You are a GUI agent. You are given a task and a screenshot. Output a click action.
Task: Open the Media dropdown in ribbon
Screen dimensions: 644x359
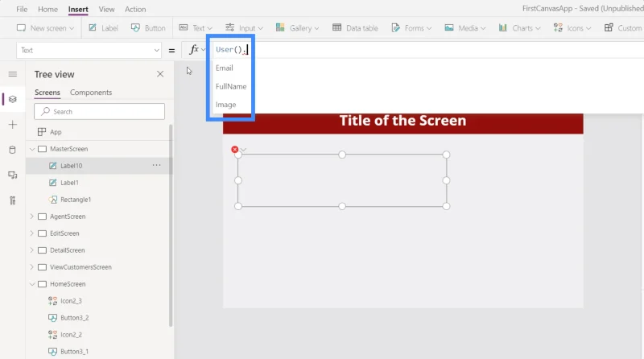click(x=465, y=28)
